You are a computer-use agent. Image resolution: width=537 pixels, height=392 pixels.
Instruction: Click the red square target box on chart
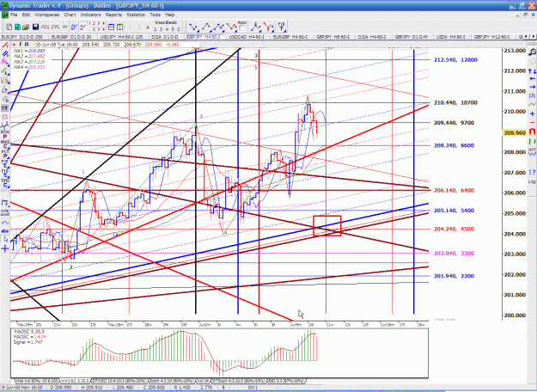click(x=327, y=225)
